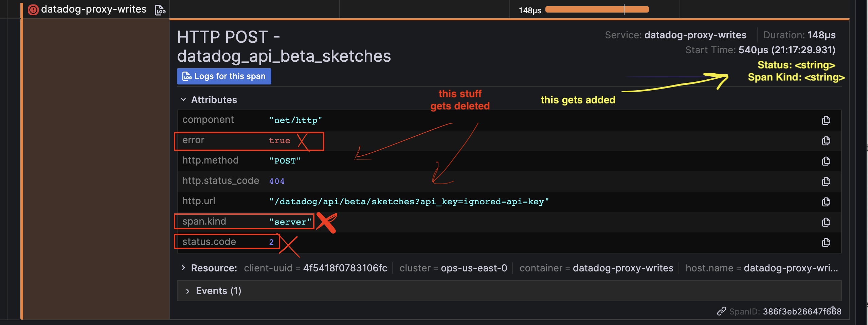Copy the span.kind attribute value
The height and width of the screenshot is (325, 868).
pos(826,222)
